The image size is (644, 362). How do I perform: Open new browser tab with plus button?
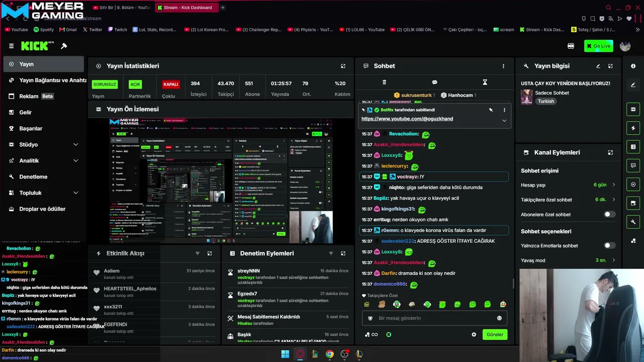tap(223, 8)
